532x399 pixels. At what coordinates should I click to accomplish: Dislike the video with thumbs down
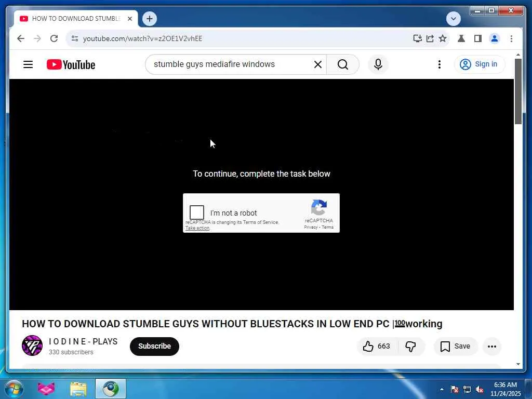[410, 346]
